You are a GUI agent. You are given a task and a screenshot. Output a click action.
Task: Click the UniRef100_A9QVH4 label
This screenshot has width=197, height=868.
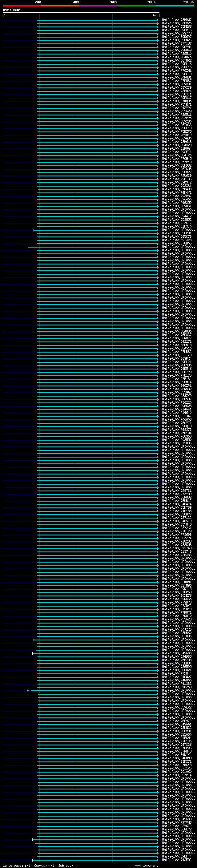pos(177,47)
